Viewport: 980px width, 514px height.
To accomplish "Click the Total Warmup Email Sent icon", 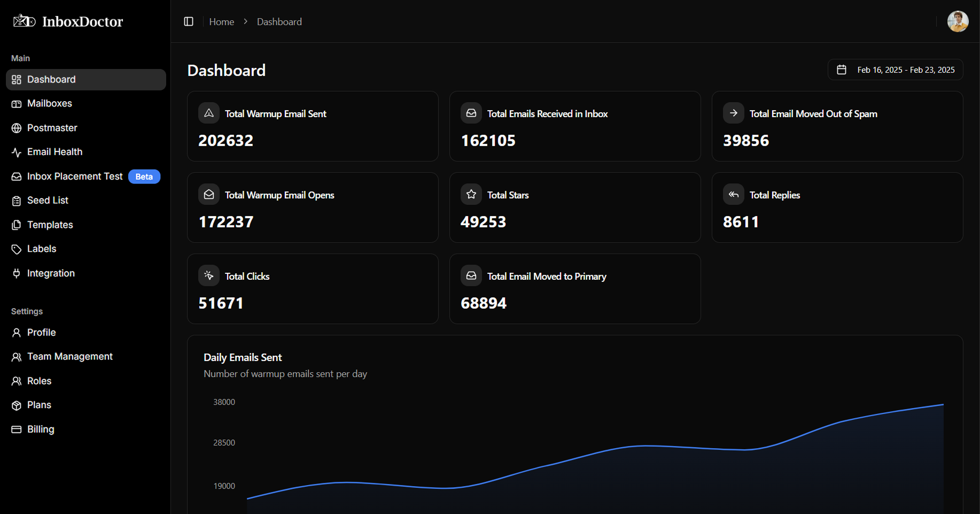I will pos(208,113).
